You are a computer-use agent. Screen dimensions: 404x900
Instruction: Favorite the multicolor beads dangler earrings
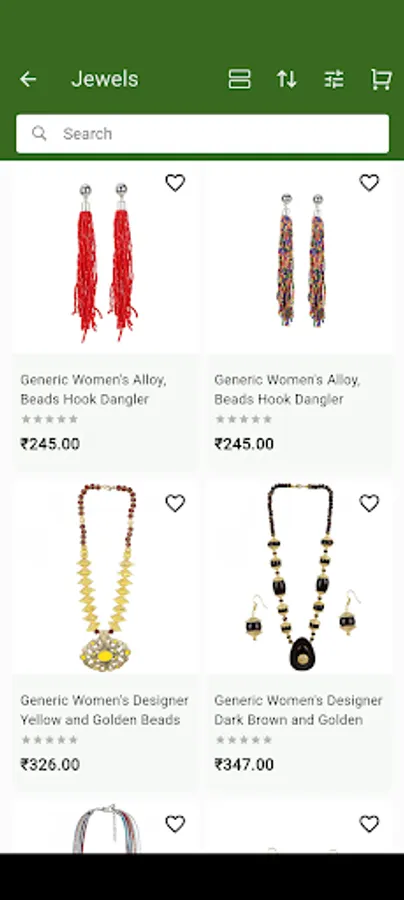[x=369, y=183]
